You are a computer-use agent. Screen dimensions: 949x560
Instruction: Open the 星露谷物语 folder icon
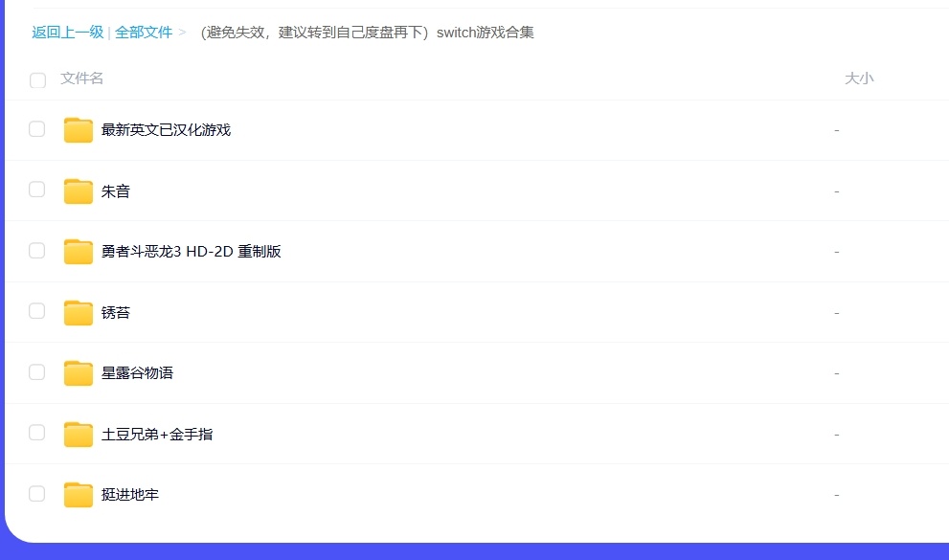[x=79, y=373]
